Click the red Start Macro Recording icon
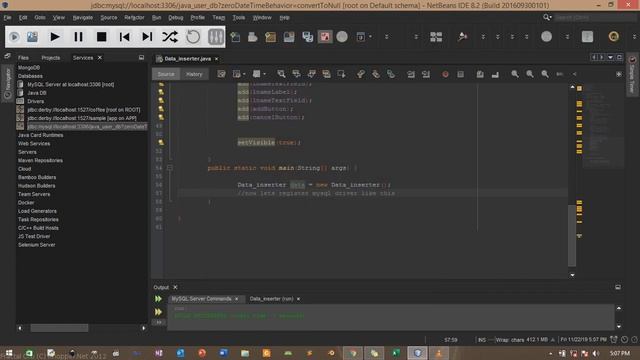640x360 pixels. 445,74
